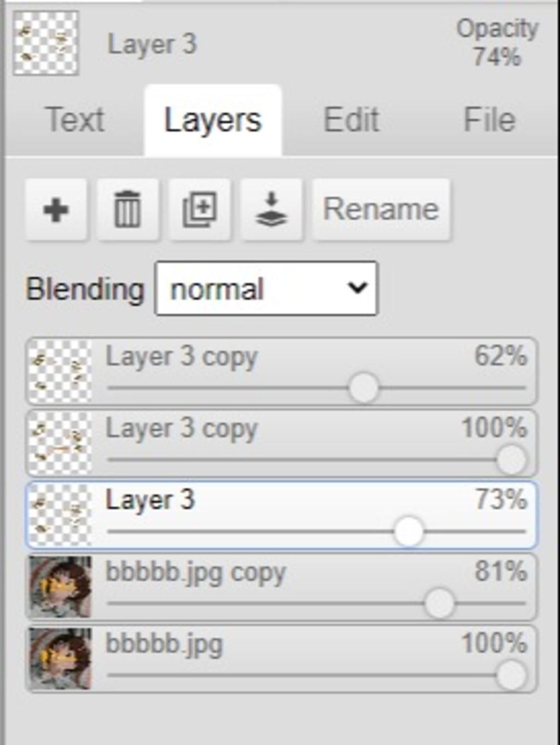
Task: Click the top Layer 3 copy thumbnail
Action: (60, 371)
